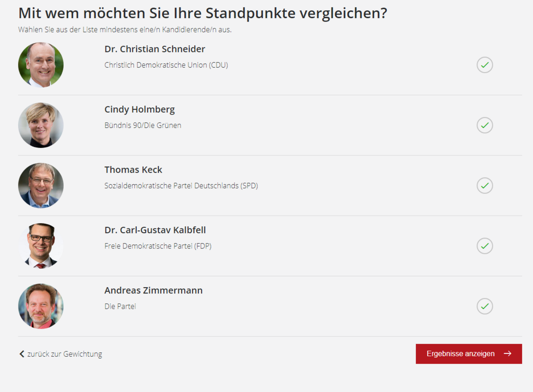Click the name Dr. Christian Schneider
This screenshot has height=392, width=533.
(154, 49)
